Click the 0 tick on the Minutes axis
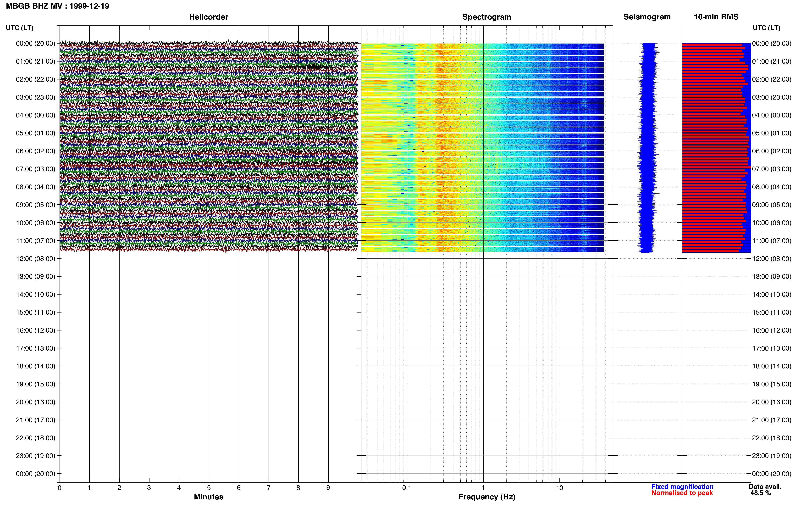 pyautogui.click(x=59, y=488)
